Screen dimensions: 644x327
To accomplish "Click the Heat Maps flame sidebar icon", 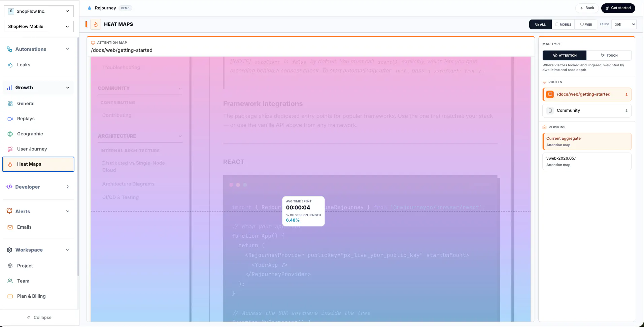I will point(10,164).
